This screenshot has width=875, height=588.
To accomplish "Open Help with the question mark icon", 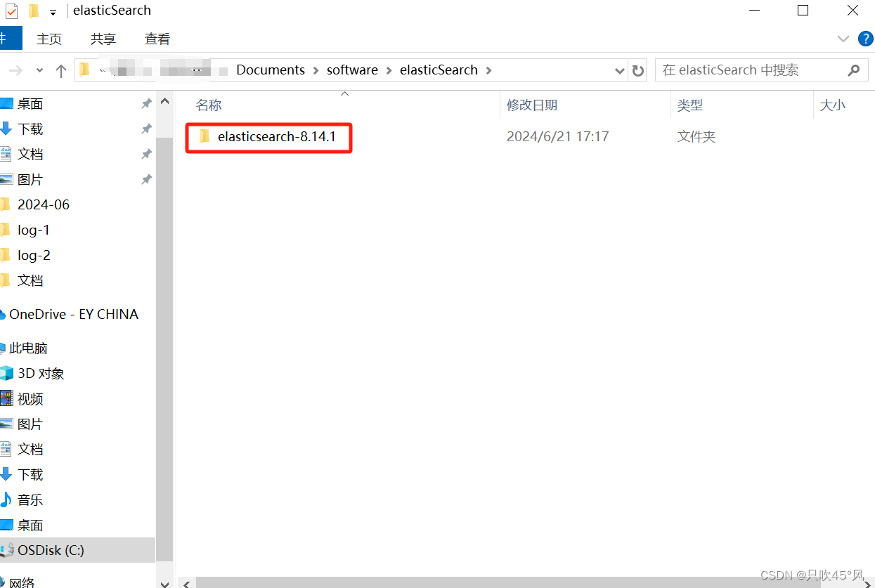I will (x=866, y=39).
